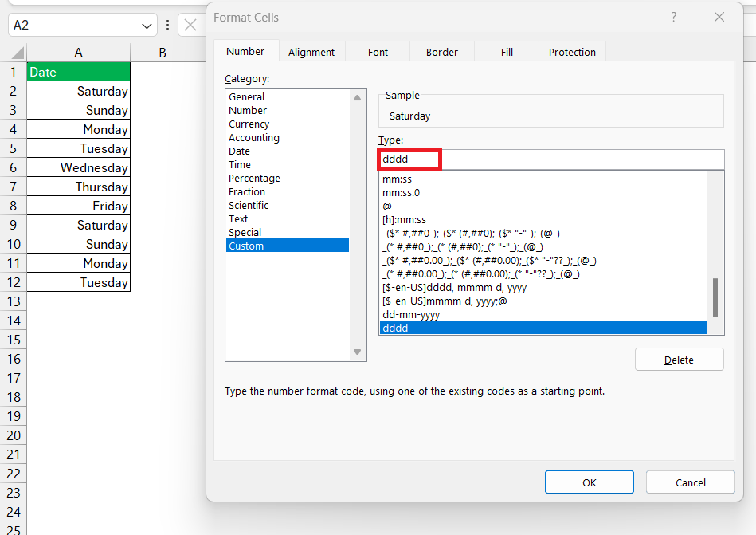756x535 pixels.
Task: Switch to the Number tab
Action: [245, 52]
